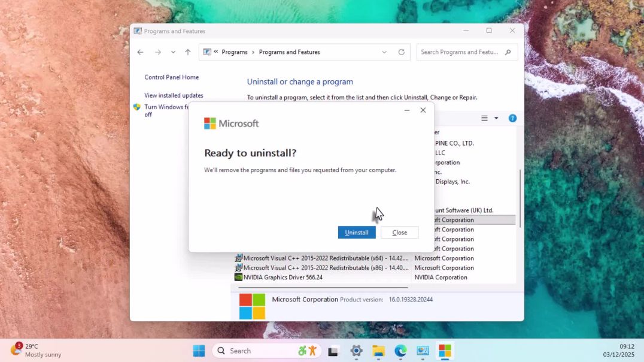Click the forward navigation arrow

point(157,52)
